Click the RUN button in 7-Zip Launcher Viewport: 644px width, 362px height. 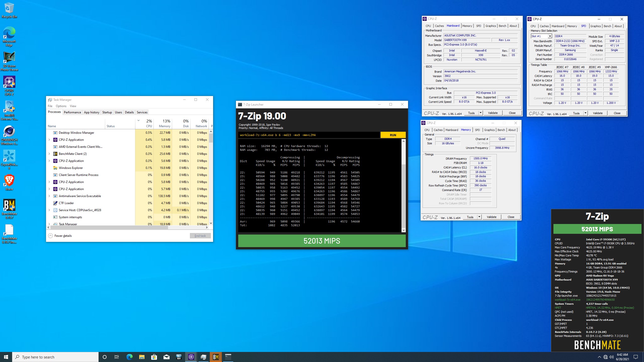click(x=393, y=135)
